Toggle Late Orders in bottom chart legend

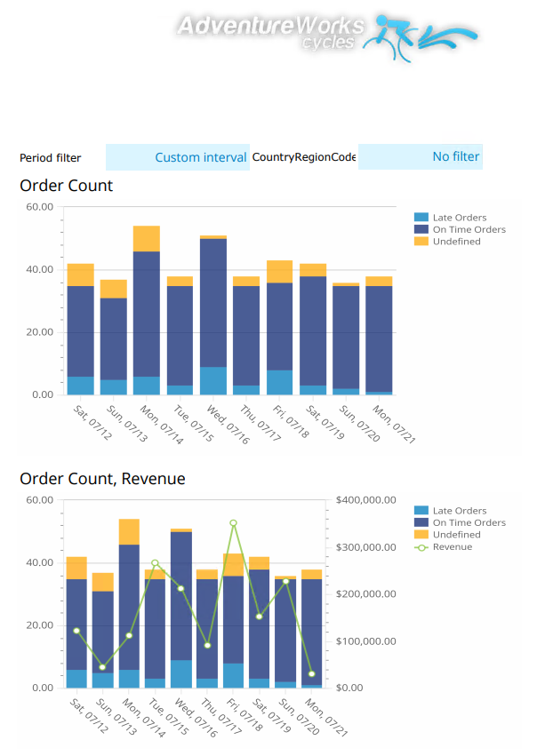[x=459, y=511]
